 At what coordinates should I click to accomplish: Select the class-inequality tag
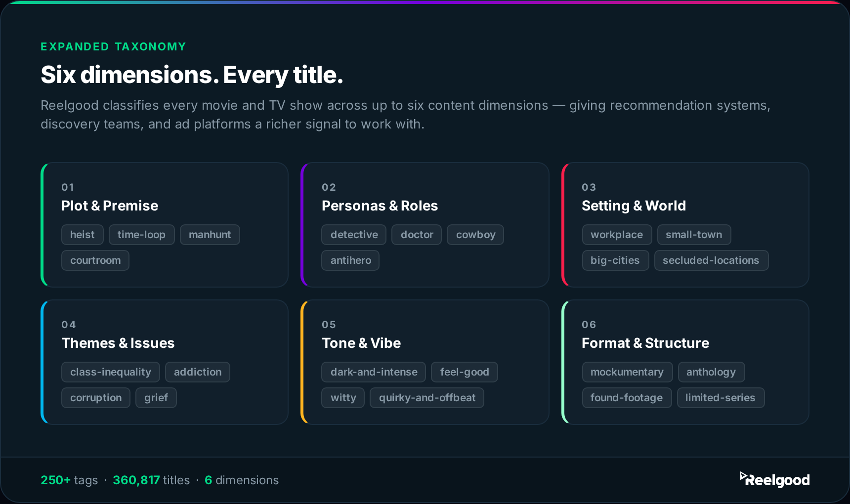pyautogui.click(x=111, y=372)
